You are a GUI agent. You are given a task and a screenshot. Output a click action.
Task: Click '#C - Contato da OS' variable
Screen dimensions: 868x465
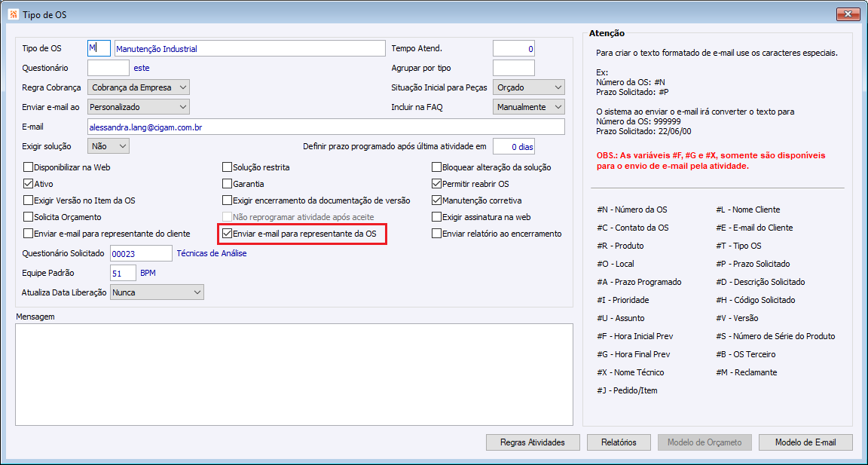coord(632,228)
